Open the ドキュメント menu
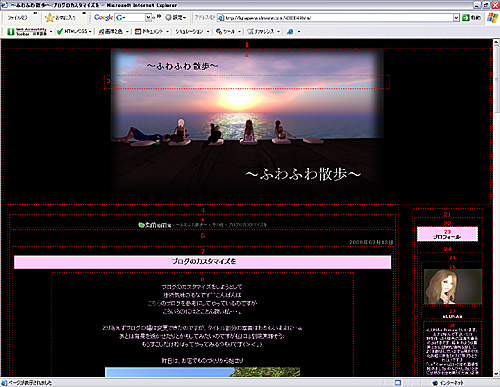500x387 pixels. (152, 31)
